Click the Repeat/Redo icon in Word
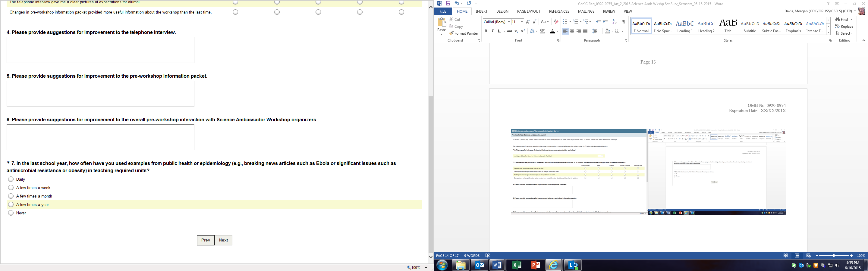The image size is (868, 271). tap(469, 3)
